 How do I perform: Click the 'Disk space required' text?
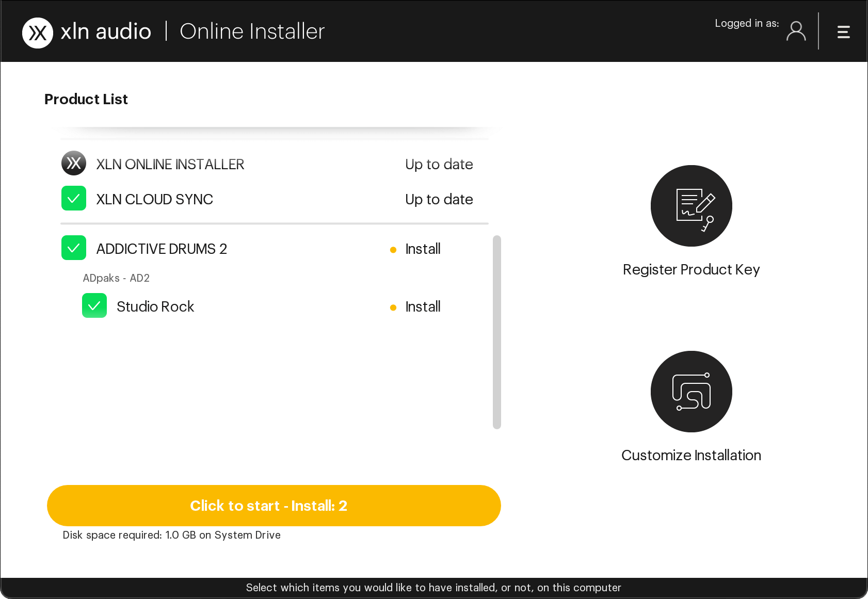click(172, 535)
